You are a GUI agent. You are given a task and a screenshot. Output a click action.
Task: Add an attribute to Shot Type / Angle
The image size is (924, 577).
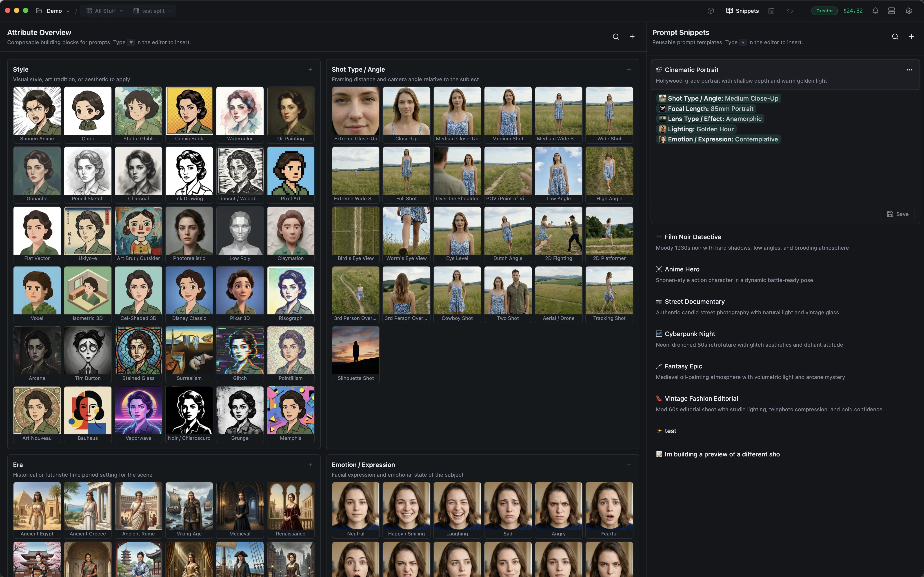(x=629, y=69)
